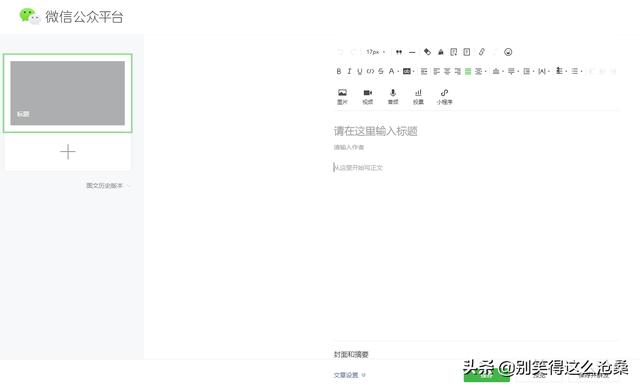Click the font color A icon
This screenshot has height=387, width=640.
391,71
